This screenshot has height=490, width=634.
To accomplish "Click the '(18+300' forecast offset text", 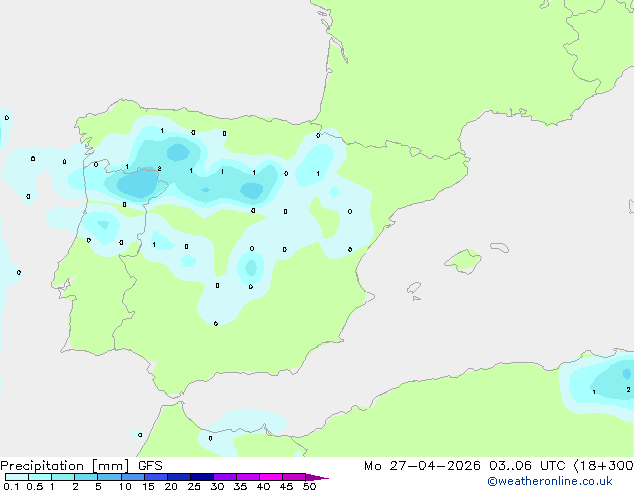I will (x=603, y=466).
